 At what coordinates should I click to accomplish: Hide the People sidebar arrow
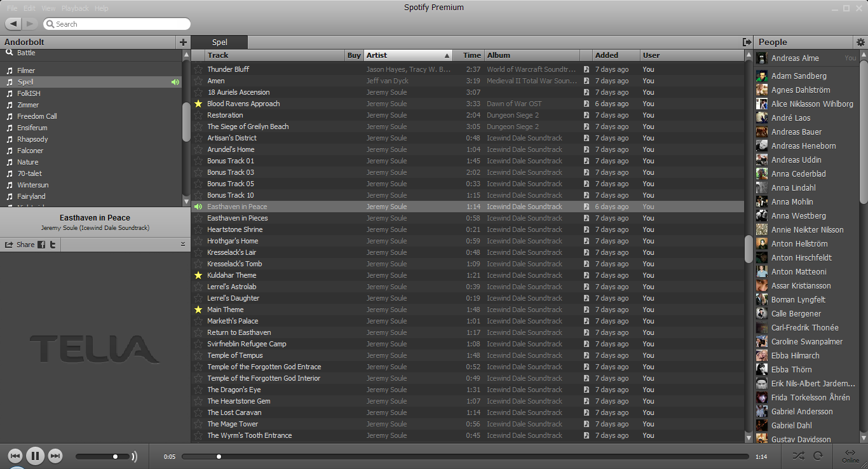coord(747,43)
